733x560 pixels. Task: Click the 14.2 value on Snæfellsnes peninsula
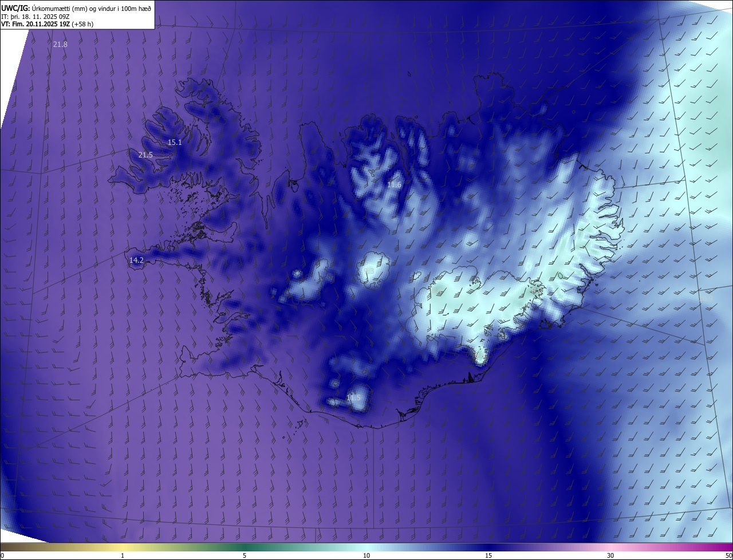point(136,261)
